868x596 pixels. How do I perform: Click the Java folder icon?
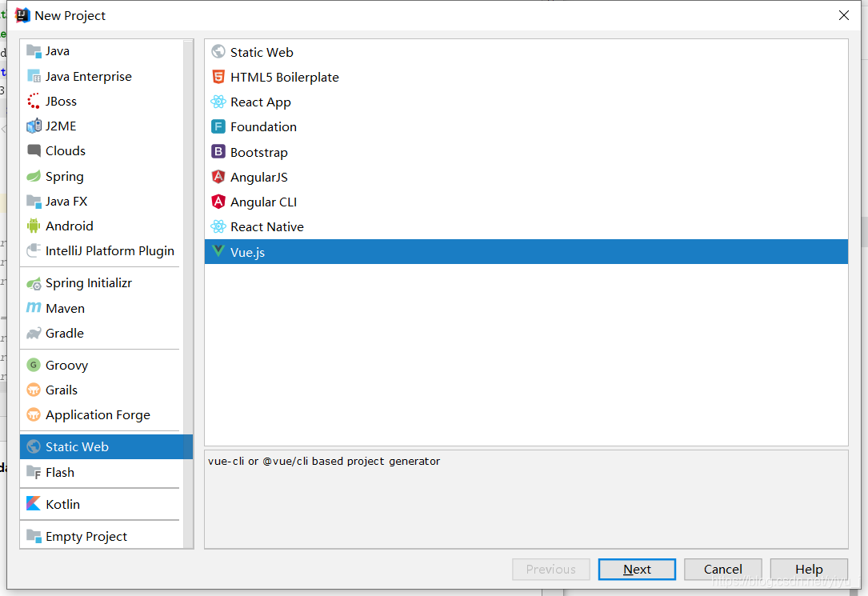(34, 51)
